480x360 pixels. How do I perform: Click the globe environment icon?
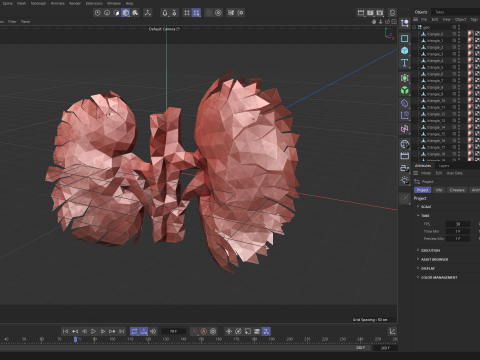pos(405,144)
